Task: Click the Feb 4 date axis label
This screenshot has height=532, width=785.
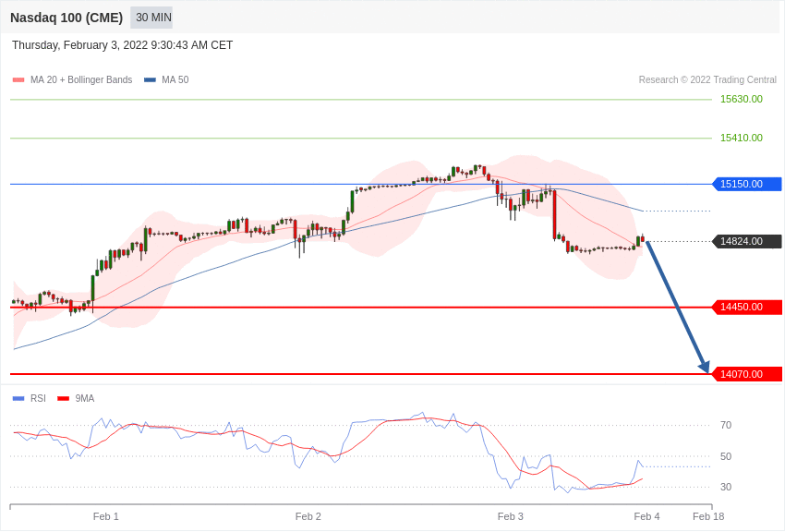Action: [x=646, y=516]
